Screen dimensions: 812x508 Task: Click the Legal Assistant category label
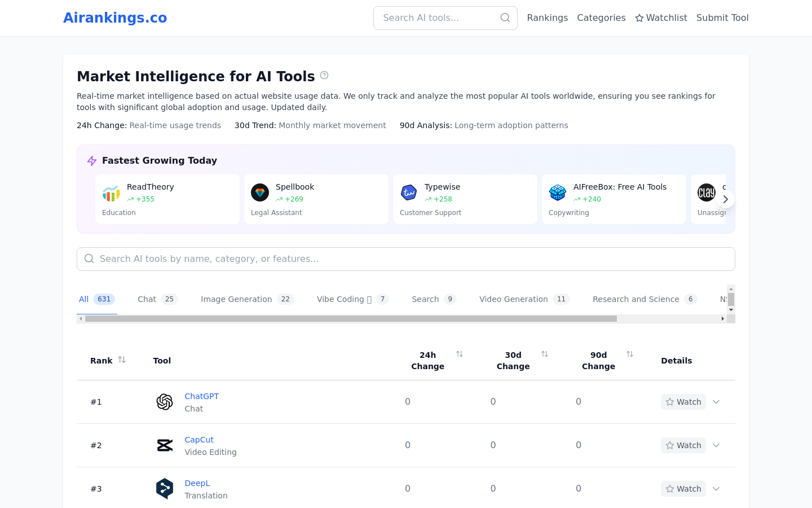276,213
